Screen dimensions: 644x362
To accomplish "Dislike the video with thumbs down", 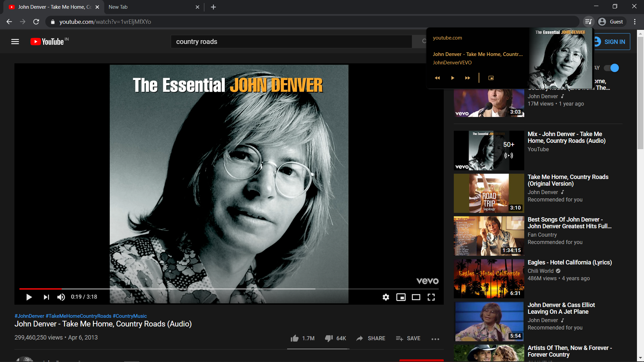I will coord(335,338).
